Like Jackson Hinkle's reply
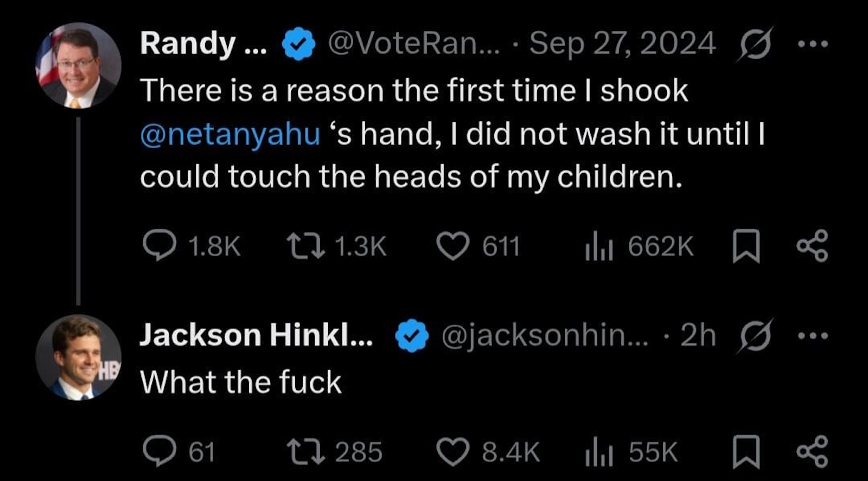This screenshot has height=481, width=868. click(x=453, y=452)
